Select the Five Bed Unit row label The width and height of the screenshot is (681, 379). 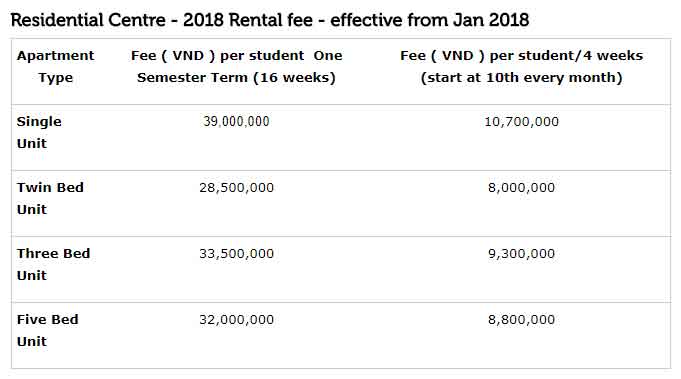click(47, 330)
